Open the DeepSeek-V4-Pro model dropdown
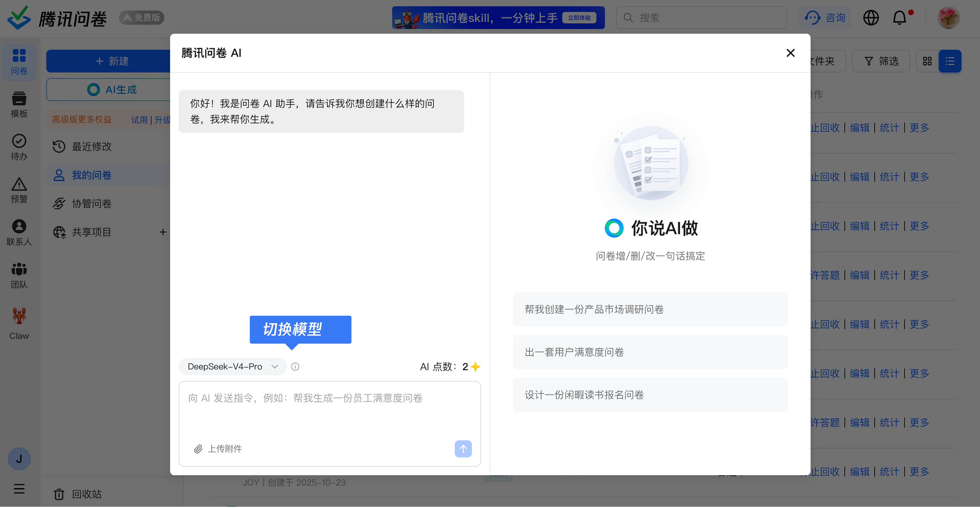The width and height of the screenshot is (980, 508). coord(232,367)
